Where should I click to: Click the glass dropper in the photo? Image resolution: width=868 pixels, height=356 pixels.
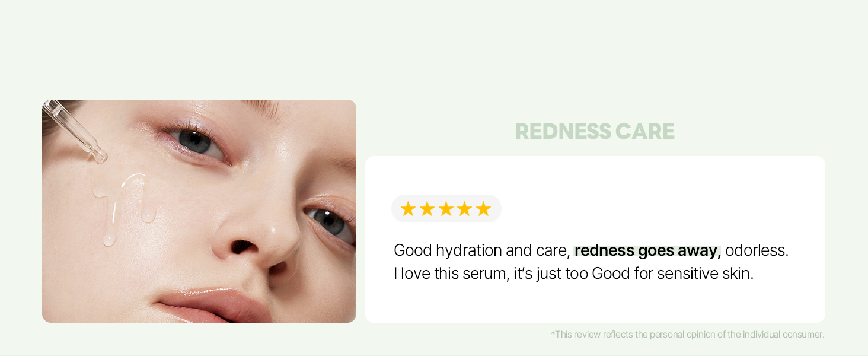click(x=74, y=131)
